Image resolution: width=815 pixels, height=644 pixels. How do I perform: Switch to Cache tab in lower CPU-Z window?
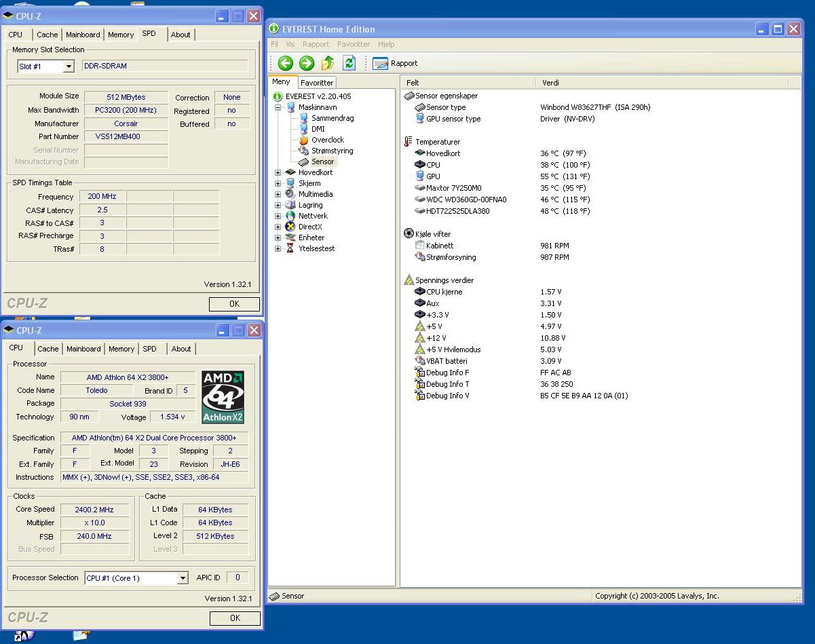pyautogui.click(x=48, y=349)
